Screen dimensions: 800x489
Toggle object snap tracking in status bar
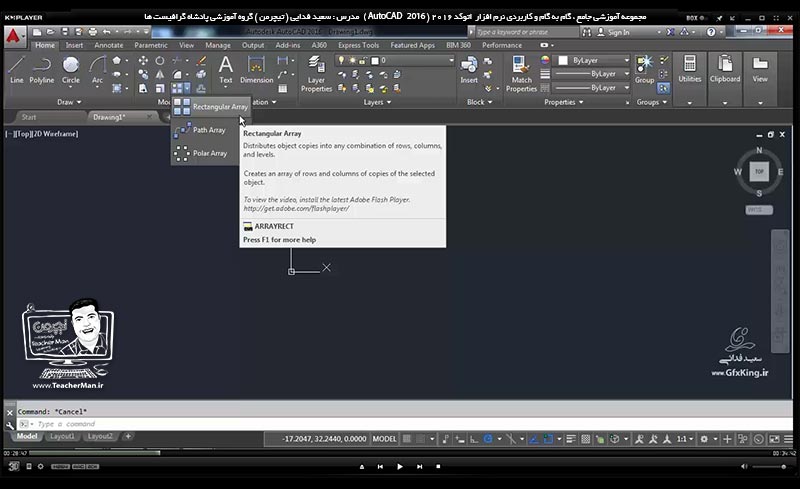(533, 439)
